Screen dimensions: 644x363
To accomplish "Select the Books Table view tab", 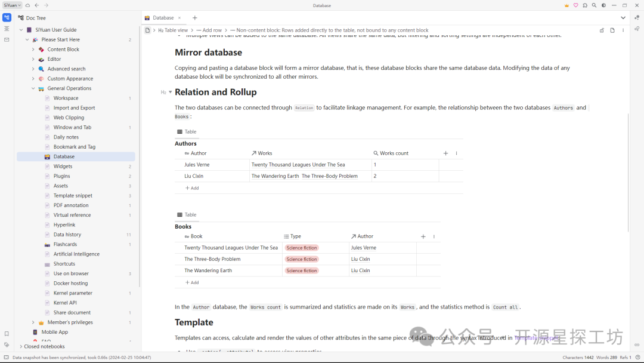I will [187, 214].
